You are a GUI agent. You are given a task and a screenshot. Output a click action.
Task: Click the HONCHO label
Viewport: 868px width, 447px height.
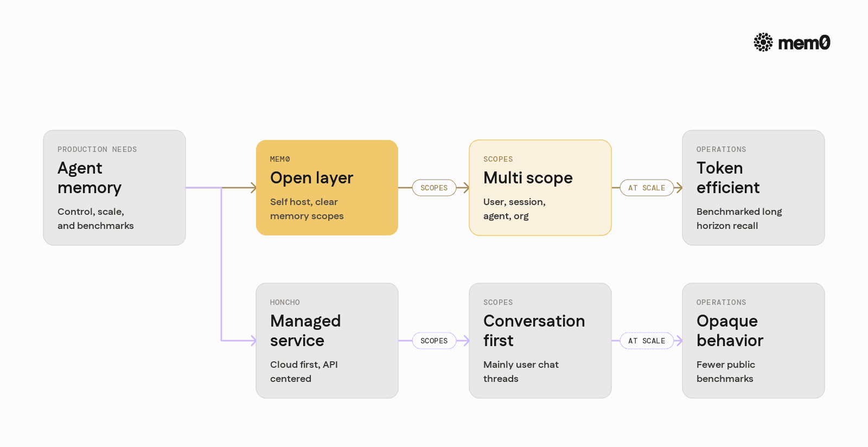click(x=285, y=302)
